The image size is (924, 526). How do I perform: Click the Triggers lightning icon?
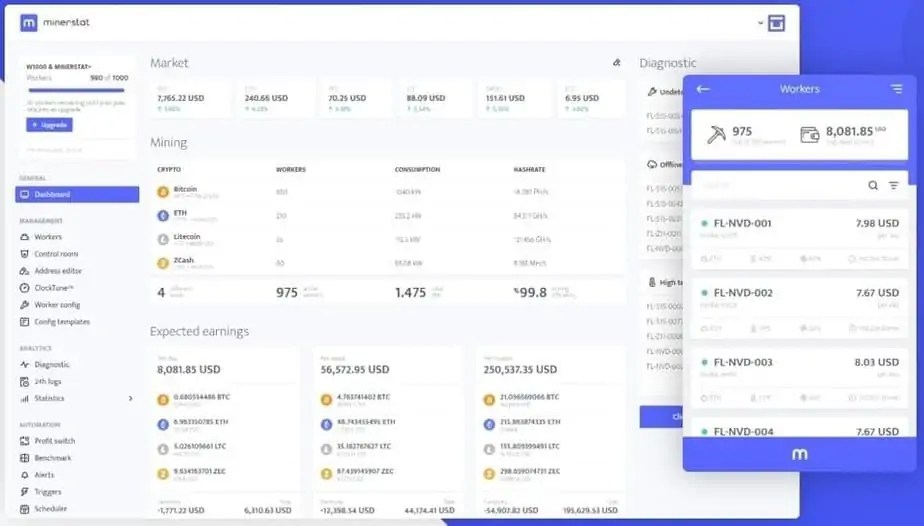point(24,492)
